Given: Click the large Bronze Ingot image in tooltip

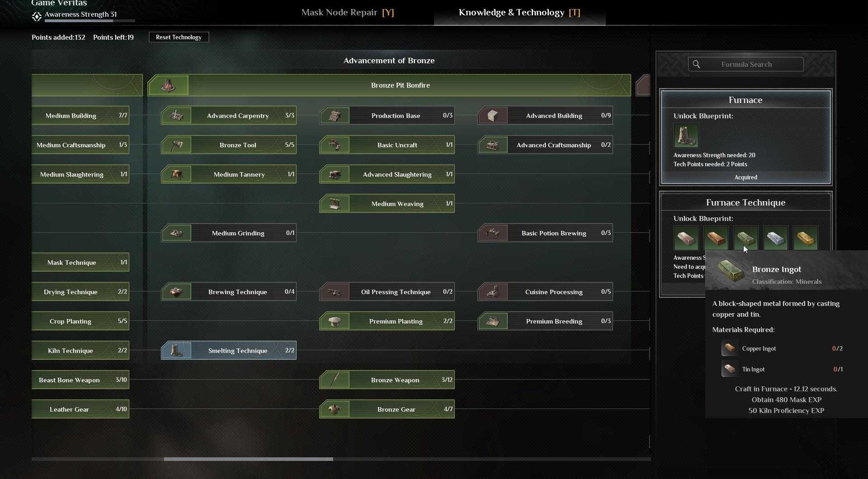Looking at the screenshot, I should pyautogui.click(x=731, y=271).
